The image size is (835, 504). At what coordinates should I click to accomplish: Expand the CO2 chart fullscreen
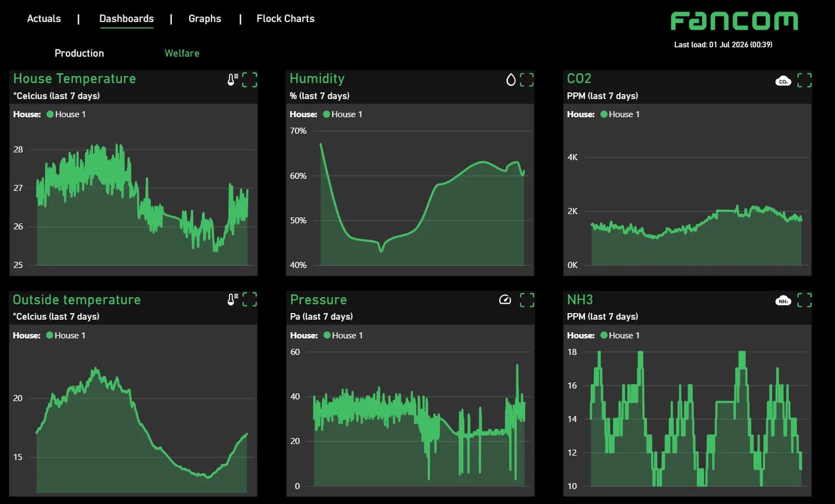805,80
